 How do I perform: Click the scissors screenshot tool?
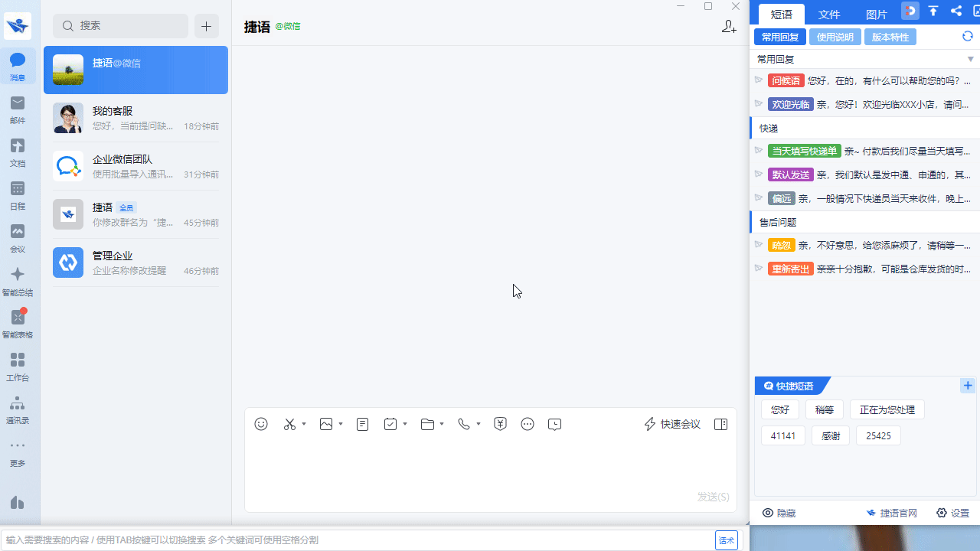289,424
